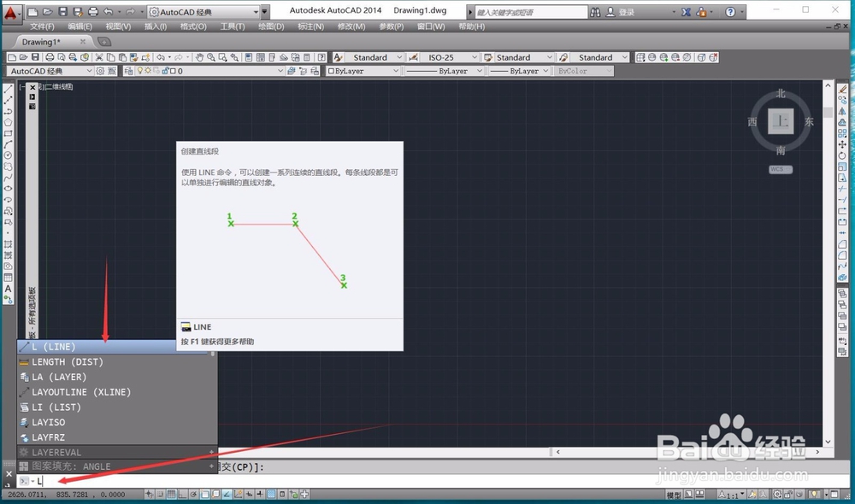Select the Move tool in modify toolbar
Image resolution: width=855 pixels, height=504 pixels.
pyautogui.click(x=842, y=144)
